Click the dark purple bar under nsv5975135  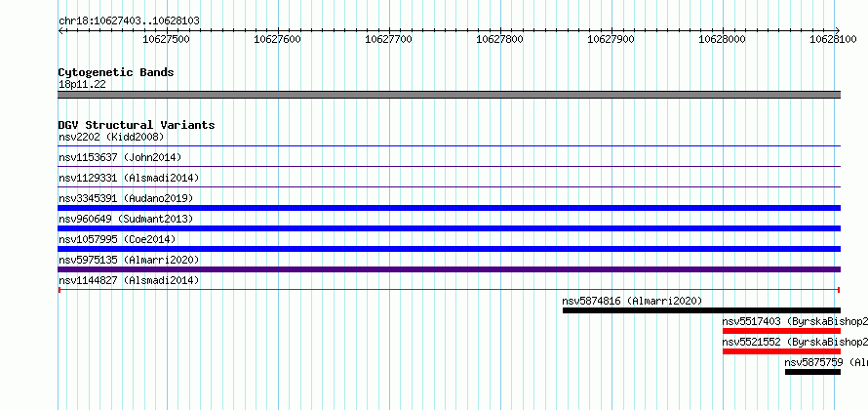click(x=450, y=269)
